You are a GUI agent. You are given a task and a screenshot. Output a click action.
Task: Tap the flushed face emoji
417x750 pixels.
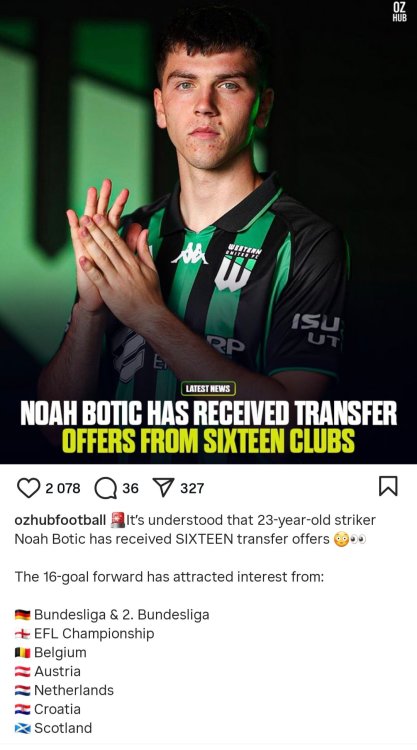(x=341, y=540)
